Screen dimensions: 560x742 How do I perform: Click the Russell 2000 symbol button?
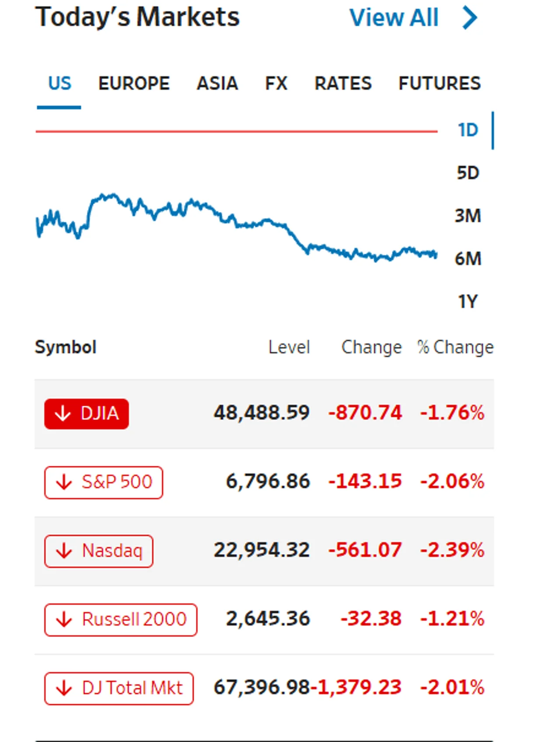pos(121,620)
